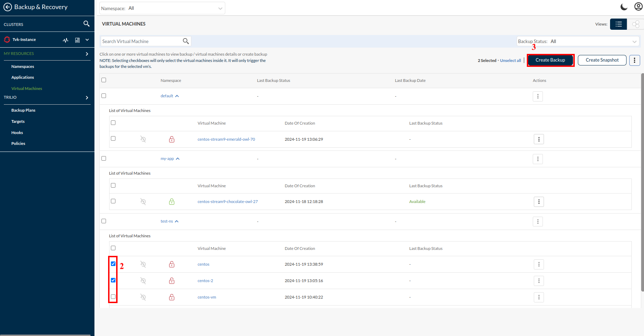This screenshot has width=644, height=336.
Task: Open Backup Plans in the sidebar
Action: (23, 110)
